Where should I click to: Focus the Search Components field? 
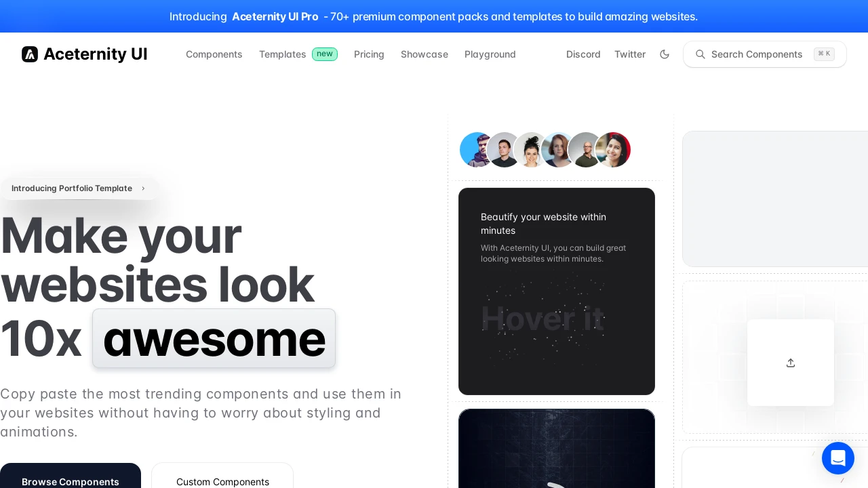point(765,54)
